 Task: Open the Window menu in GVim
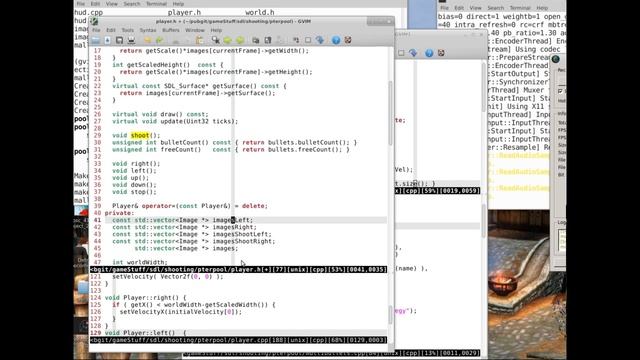point(195,30)
